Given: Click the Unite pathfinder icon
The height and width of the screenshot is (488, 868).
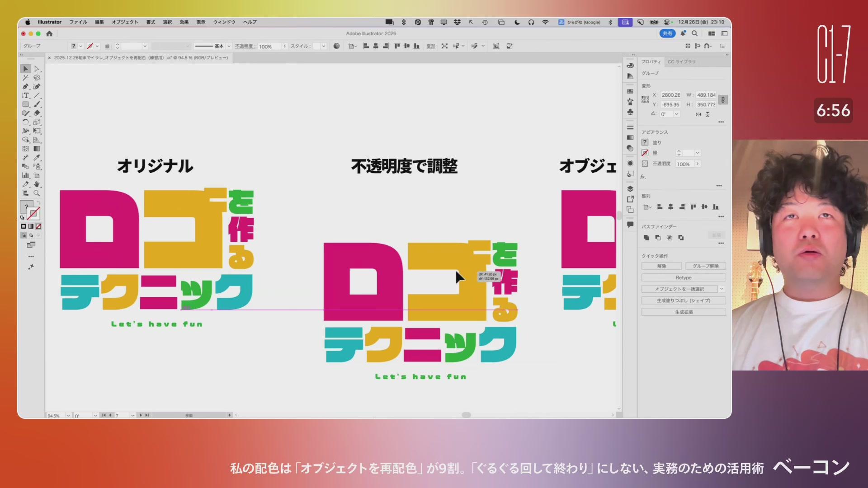Looking at the screenshot, I should coord(646,238).
